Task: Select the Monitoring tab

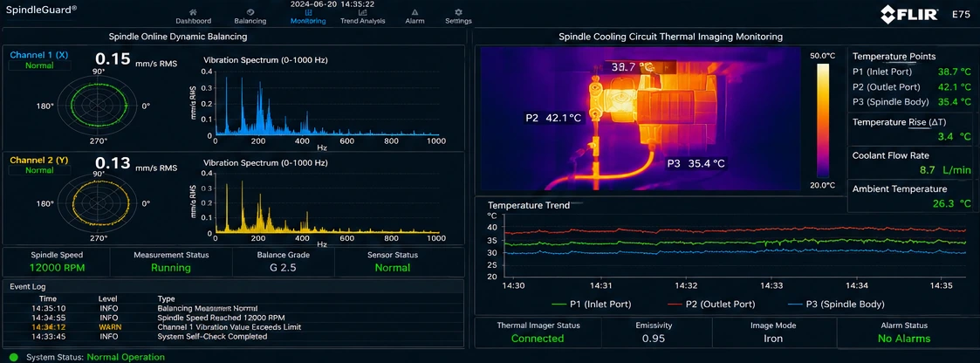Action: [308, 17]
